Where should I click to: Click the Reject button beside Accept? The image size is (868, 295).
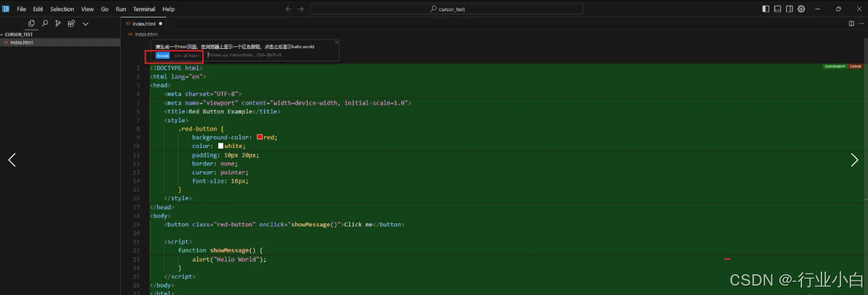[x=187, y=55]
